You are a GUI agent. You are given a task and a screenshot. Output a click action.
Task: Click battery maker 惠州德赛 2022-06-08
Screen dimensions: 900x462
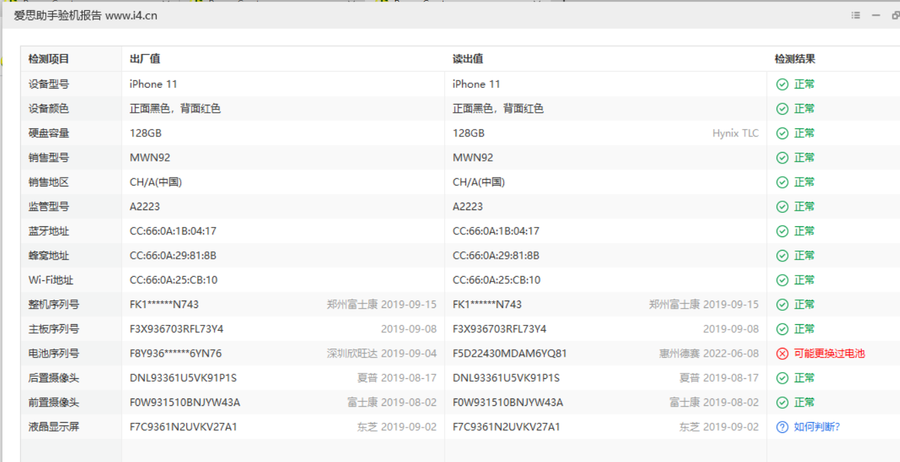tap(709, 354)
